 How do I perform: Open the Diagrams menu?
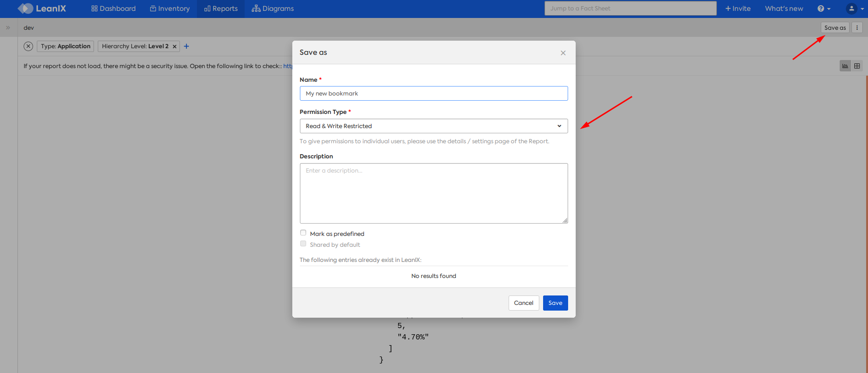[272, 9]
